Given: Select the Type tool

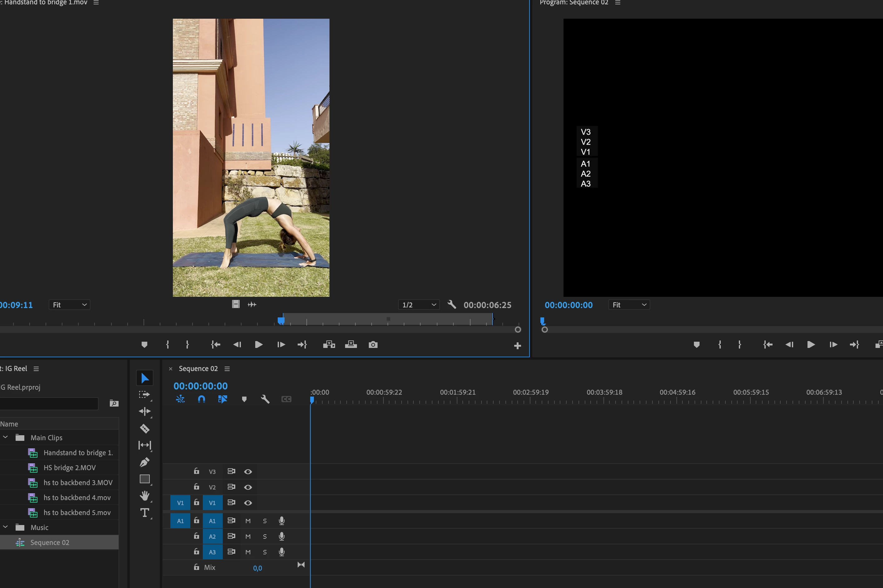Looking at the screenshot, I should point(144,513).
